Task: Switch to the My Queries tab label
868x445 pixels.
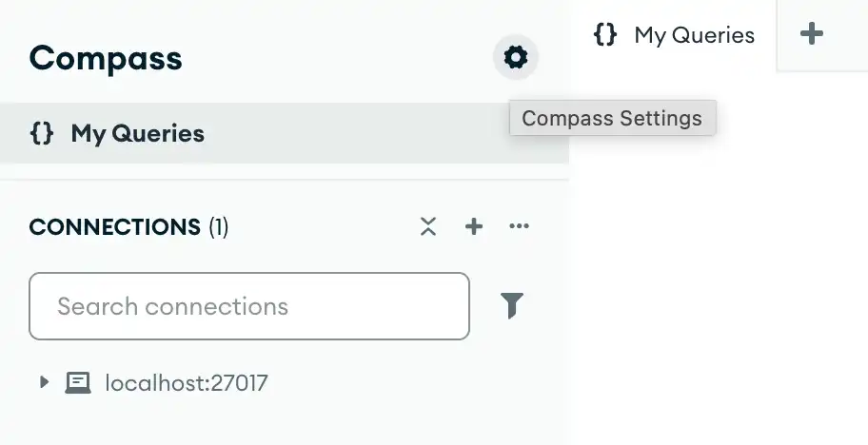Action: point(694,35)
